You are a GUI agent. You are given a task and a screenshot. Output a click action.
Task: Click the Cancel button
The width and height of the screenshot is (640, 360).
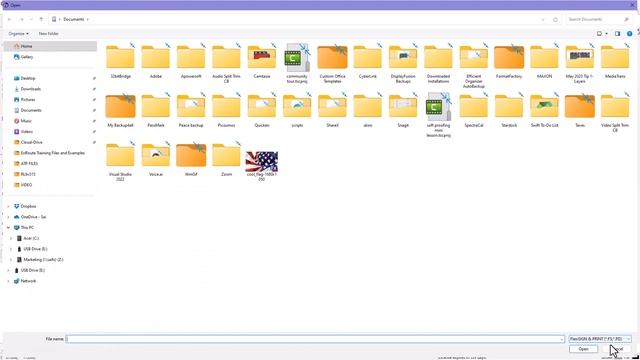tap(617, 349)
